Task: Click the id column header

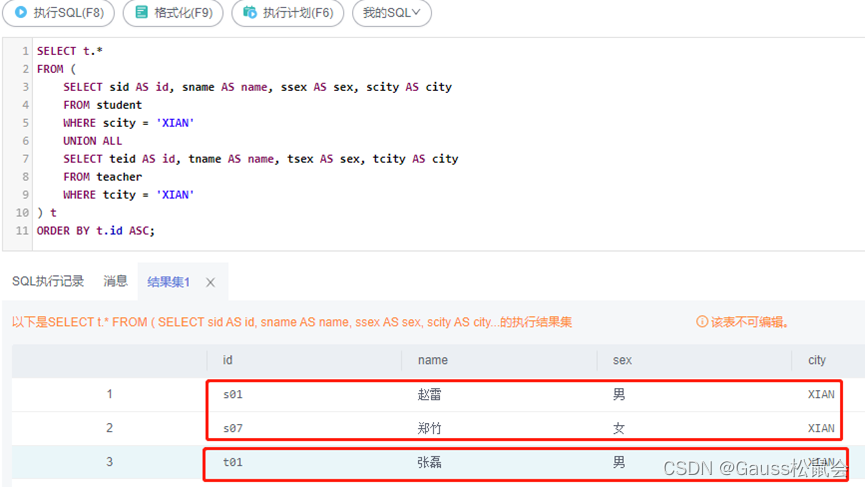Action: tap(227, 360)
